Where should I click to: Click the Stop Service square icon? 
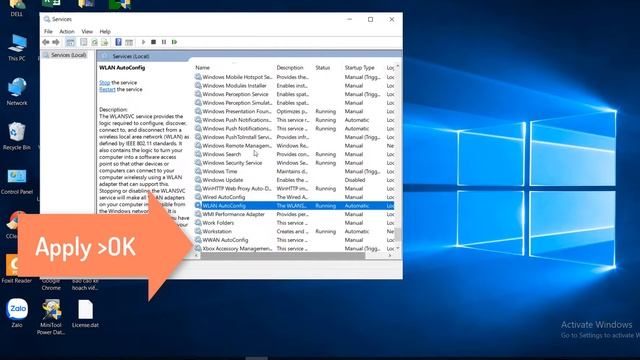[153, 42]
